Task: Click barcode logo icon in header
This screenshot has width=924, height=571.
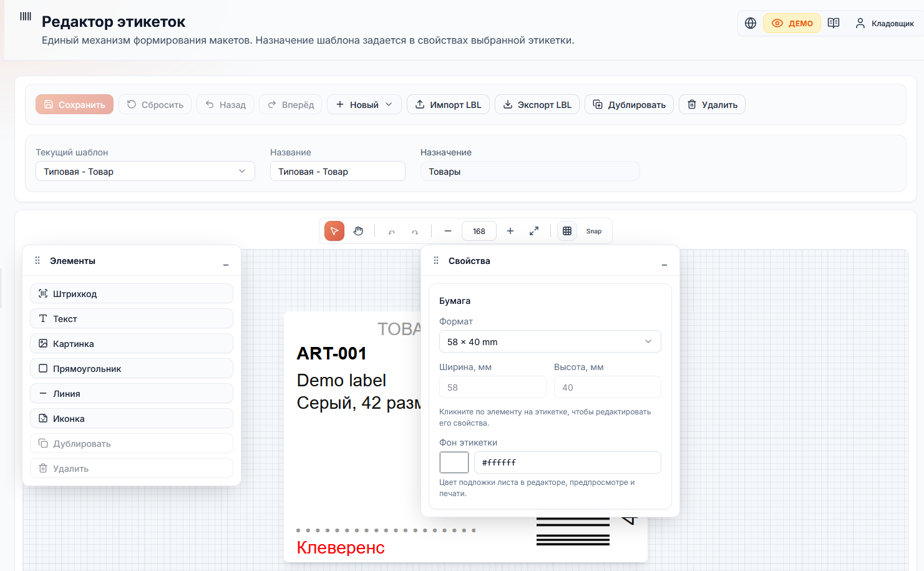Action: (x=26, y=16)
